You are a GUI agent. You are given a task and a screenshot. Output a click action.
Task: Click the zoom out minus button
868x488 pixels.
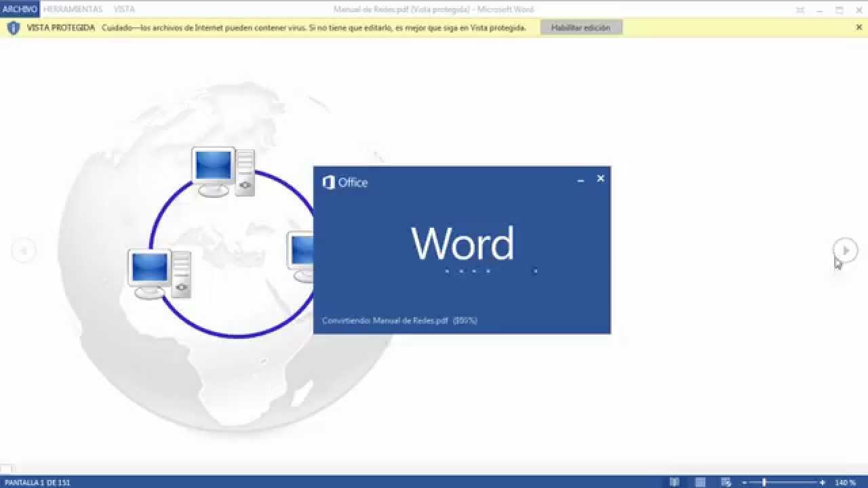(744, 483)
